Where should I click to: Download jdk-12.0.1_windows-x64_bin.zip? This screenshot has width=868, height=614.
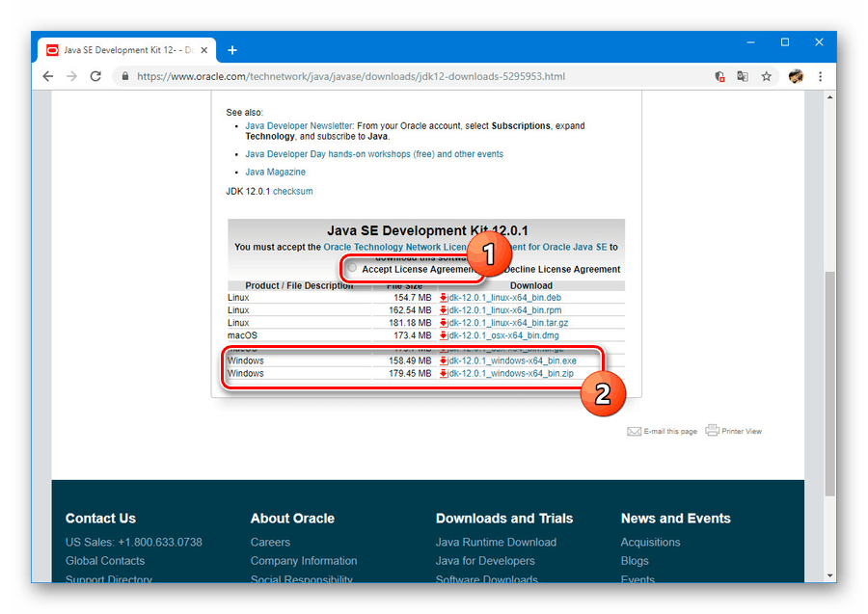[x=510, y=373]
